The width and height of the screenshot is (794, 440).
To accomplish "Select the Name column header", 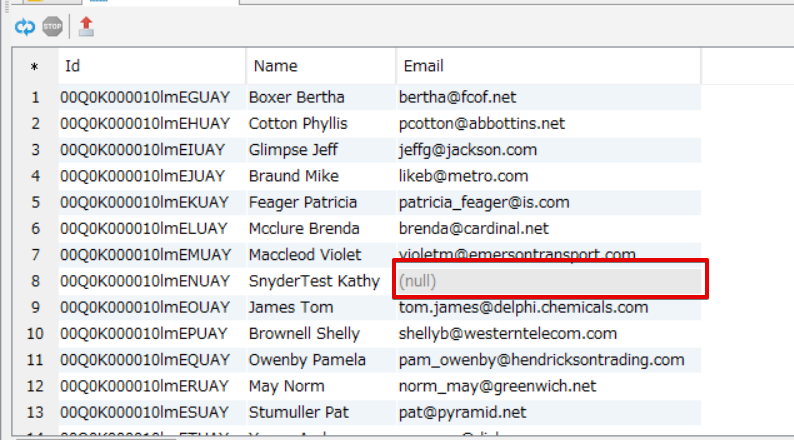I will pyautogui.click(x=321, y=66).
